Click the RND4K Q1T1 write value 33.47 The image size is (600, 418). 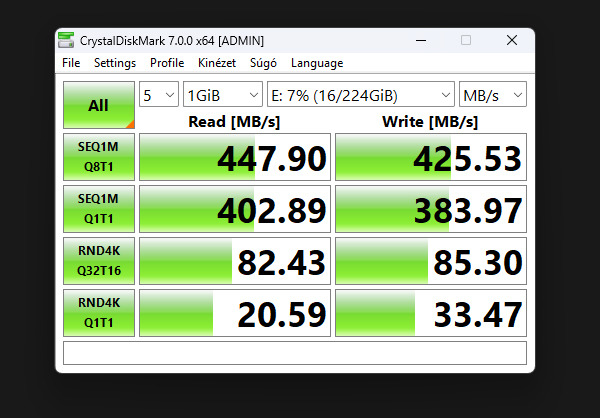[x=431, y=313]
